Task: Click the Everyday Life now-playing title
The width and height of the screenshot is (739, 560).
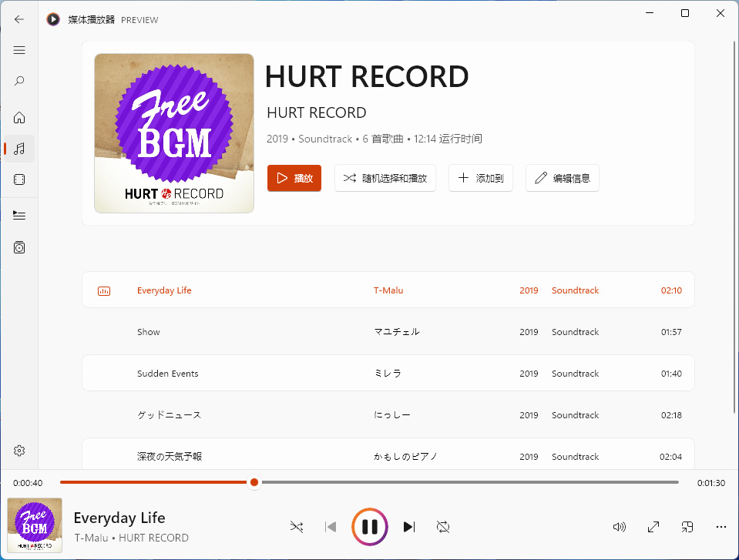Action: (x=119, y=518)
